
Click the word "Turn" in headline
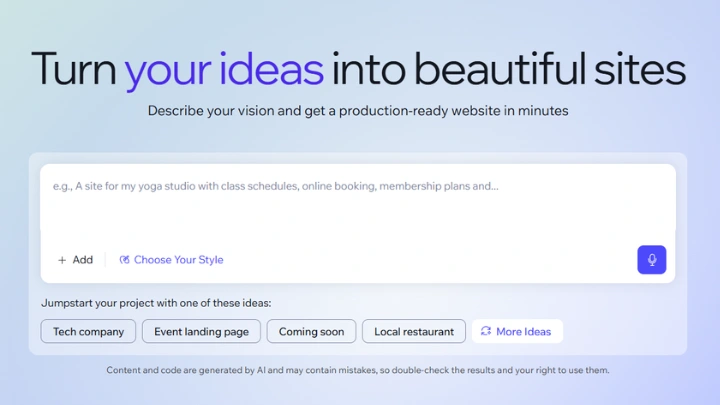pos(74,69)
